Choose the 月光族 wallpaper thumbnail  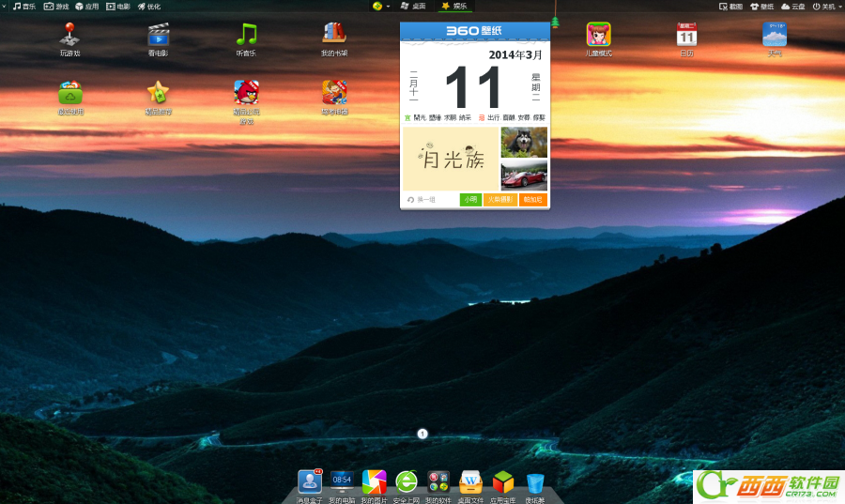(451, 159)
